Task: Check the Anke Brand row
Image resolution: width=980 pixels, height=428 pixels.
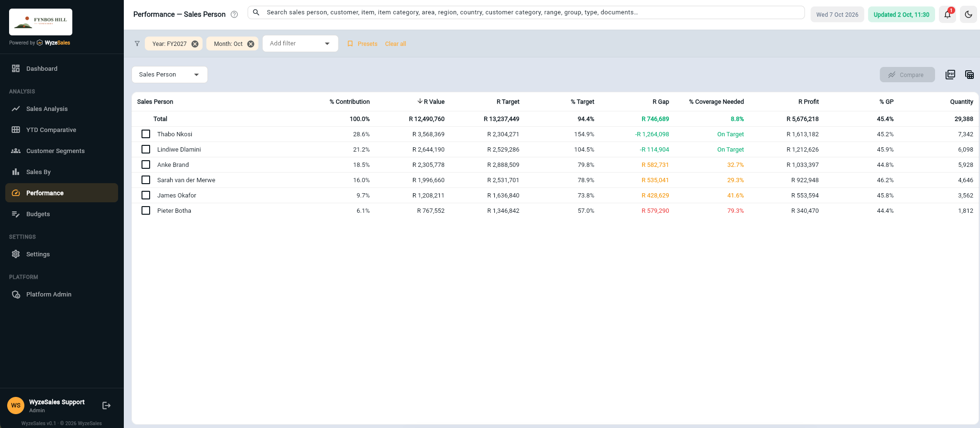Action: (146, 165)
